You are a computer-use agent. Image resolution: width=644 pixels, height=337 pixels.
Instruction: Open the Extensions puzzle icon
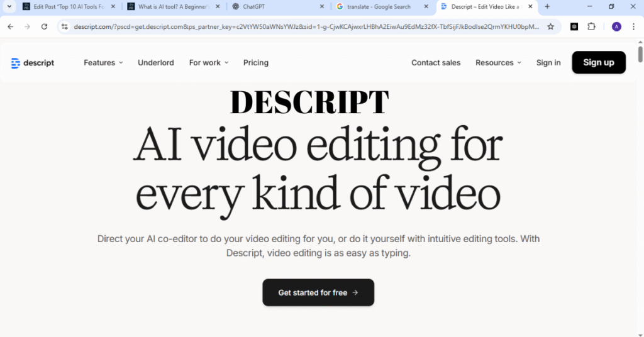591,26
